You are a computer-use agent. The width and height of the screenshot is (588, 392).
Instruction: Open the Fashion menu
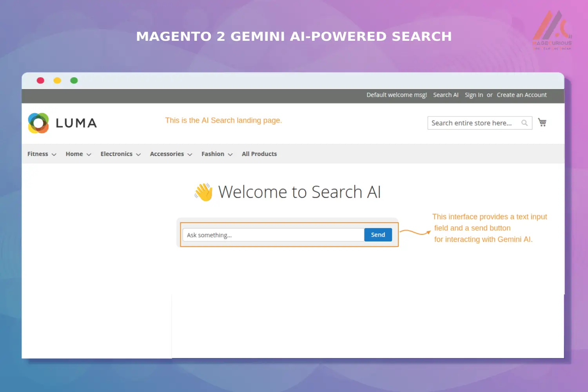point(212,154)
